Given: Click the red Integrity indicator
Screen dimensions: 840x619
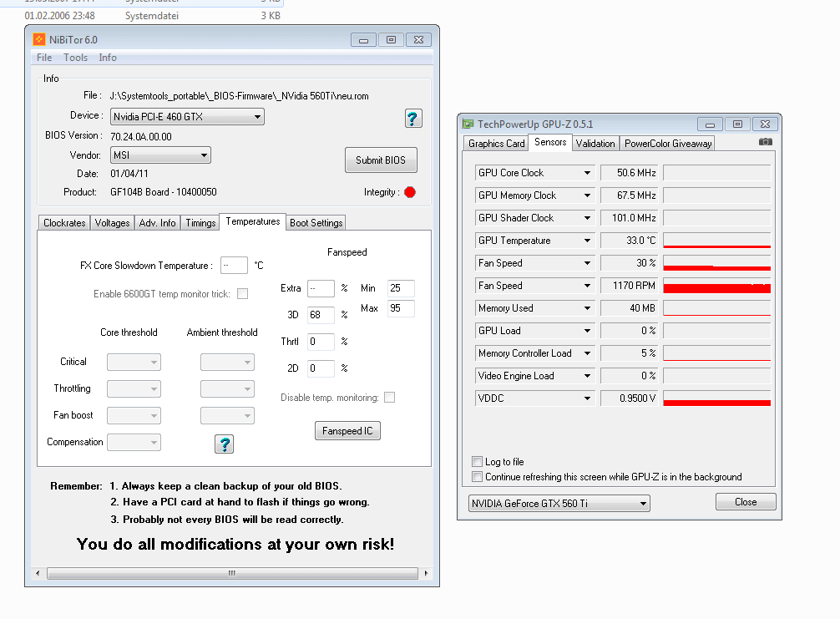Looking at the screenshot, I should click(410, 192).
